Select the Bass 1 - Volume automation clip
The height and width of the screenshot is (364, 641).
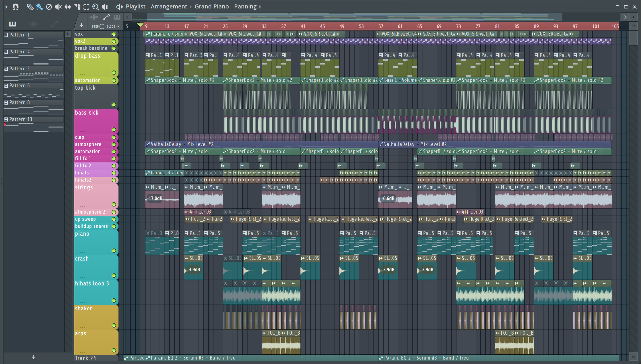(398, 80)
